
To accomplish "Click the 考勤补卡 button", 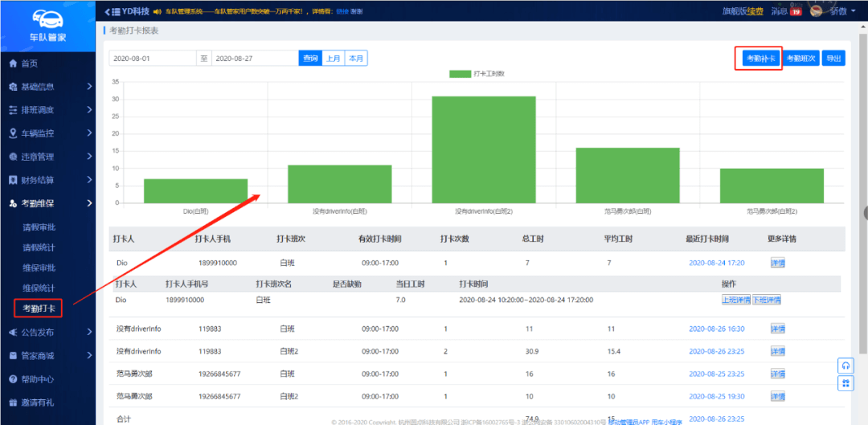I will [759, 59].
